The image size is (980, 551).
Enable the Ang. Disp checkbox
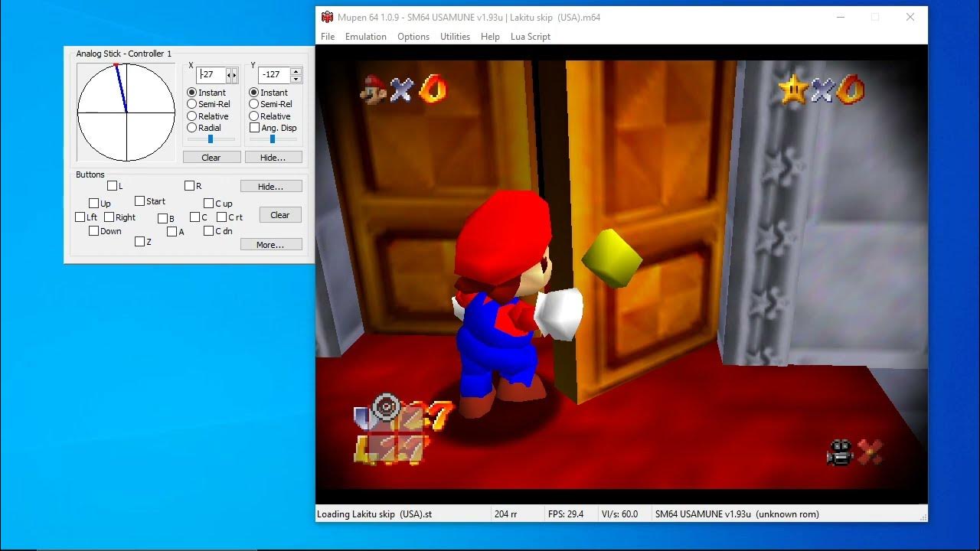coord(255,128)
